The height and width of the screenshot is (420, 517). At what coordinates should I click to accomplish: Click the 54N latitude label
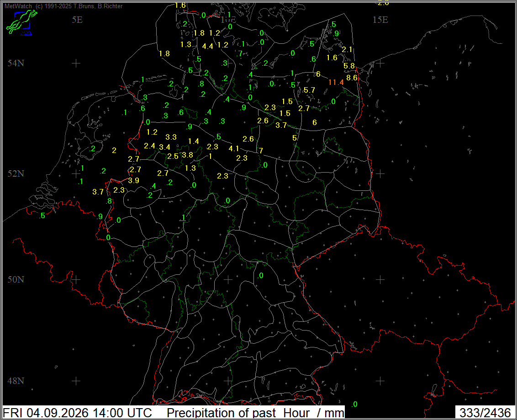coord(16,63)
